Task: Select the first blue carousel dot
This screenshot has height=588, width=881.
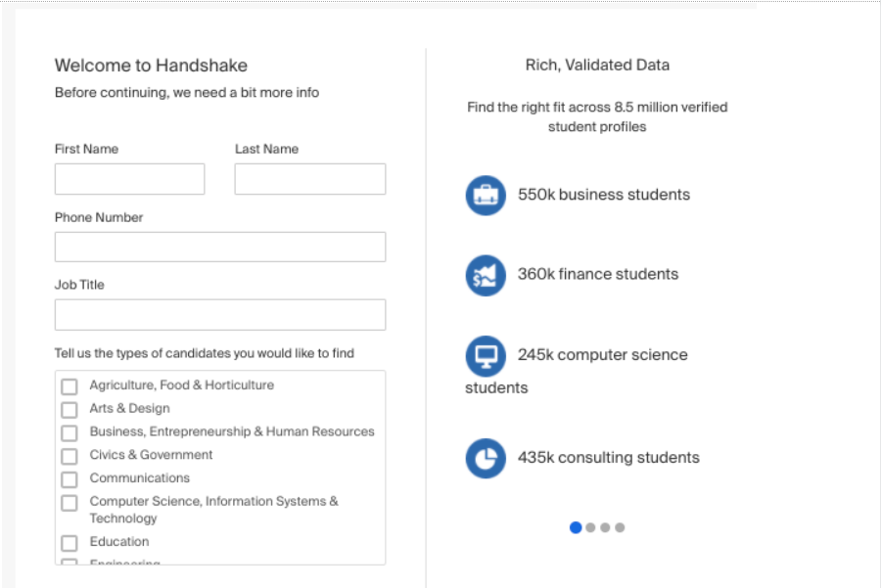Action: click(576, 527)
